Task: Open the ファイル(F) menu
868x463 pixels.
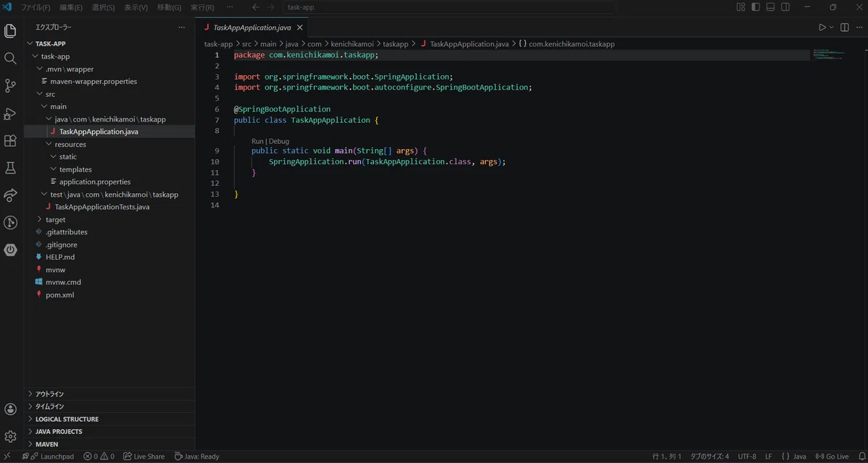Action: [x=35, y=7]
